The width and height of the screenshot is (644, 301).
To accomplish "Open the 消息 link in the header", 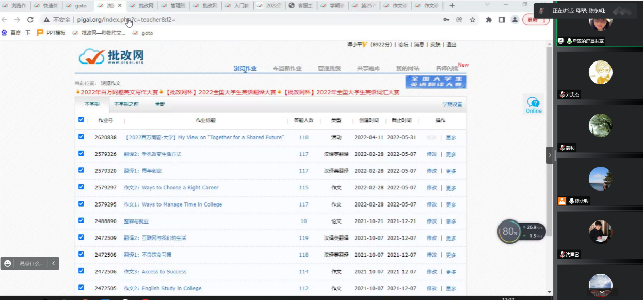I will (420, 45).
